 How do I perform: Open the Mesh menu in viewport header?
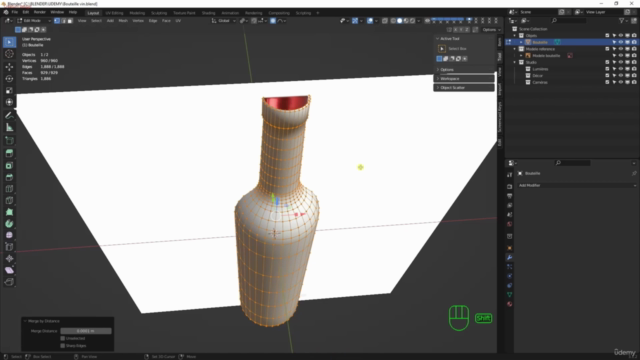(123, 20)
